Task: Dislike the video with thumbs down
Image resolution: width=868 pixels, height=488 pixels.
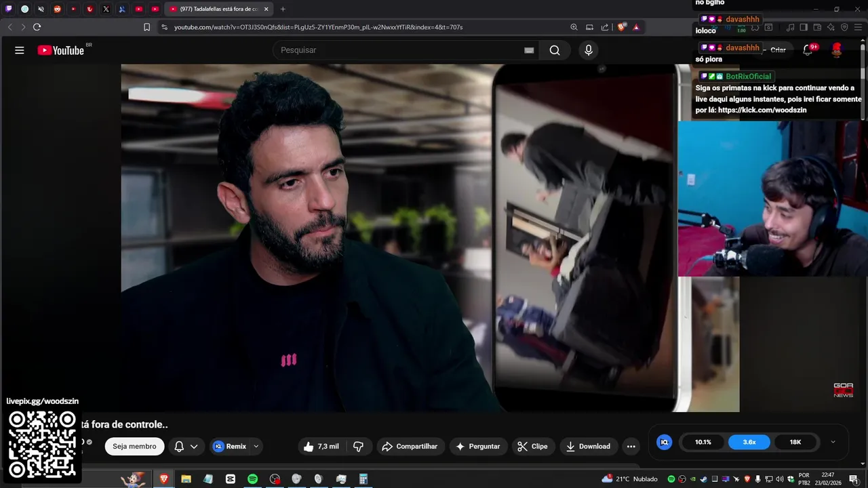Action: tap(359, 446)
